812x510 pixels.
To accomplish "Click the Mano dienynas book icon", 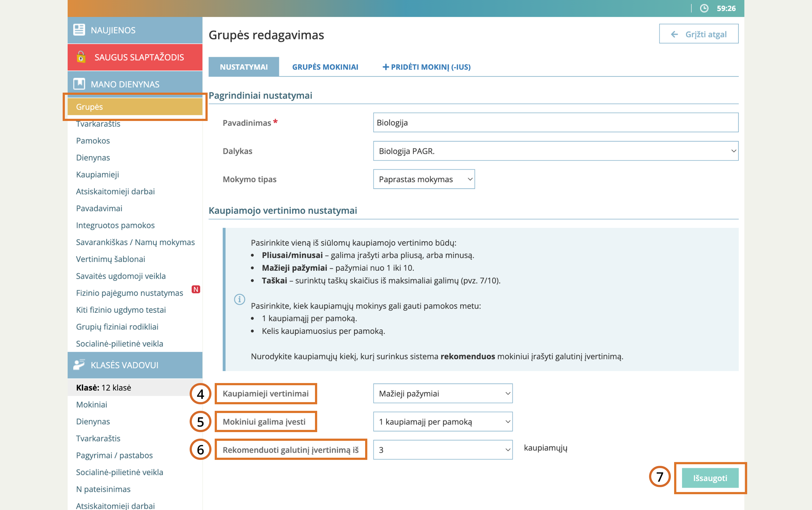I will click(x=79, y=84).
